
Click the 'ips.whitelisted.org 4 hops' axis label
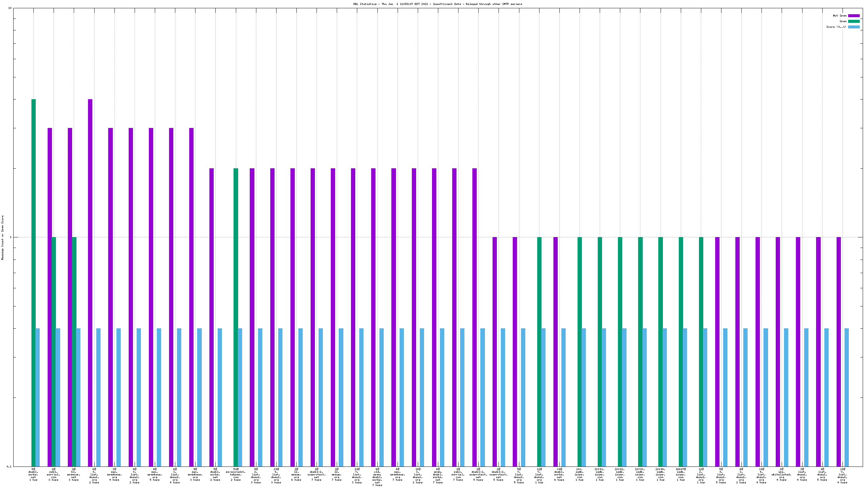pos(781,474)
